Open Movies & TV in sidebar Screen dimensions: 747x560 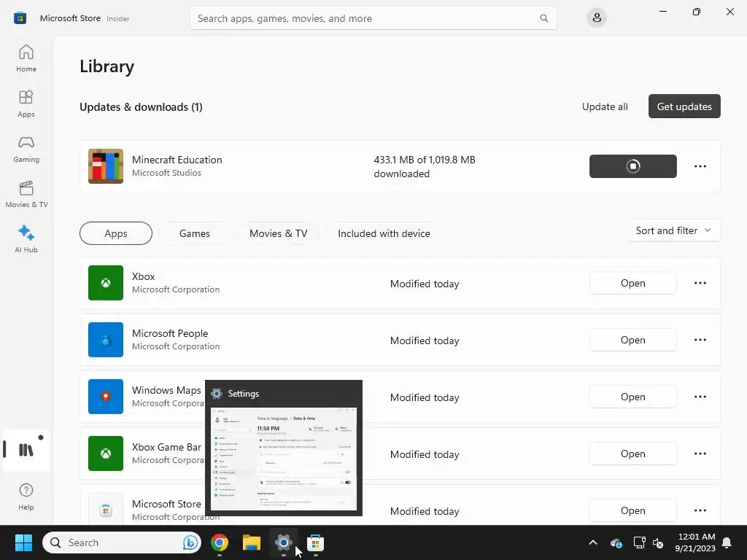tap(26, 194)
